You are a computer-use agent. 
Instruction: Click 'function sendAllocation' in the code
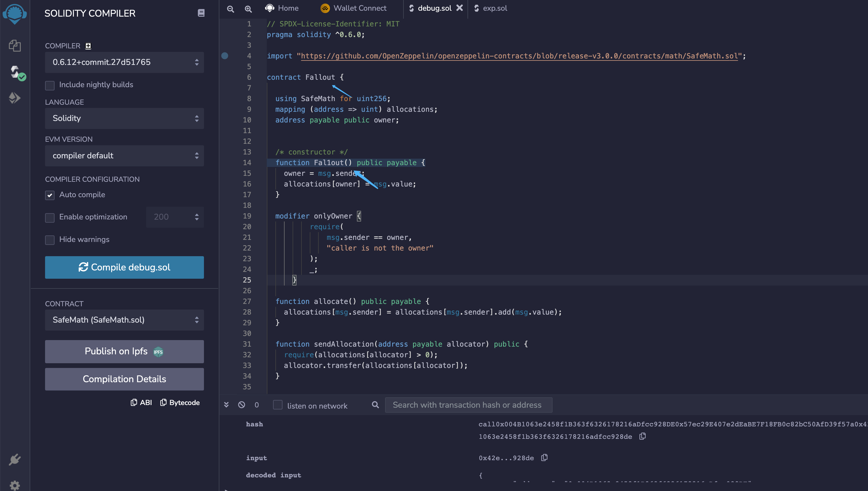325,344
